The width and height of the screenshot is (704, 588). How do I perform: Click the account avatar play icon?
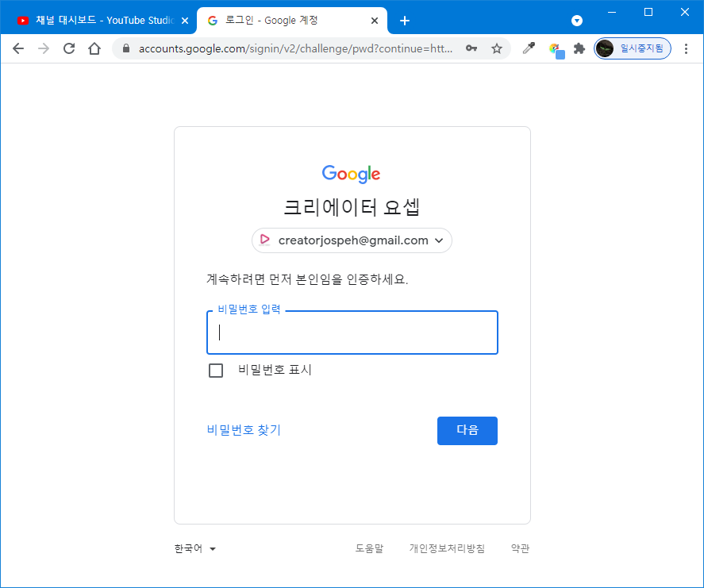click(265, 240)
